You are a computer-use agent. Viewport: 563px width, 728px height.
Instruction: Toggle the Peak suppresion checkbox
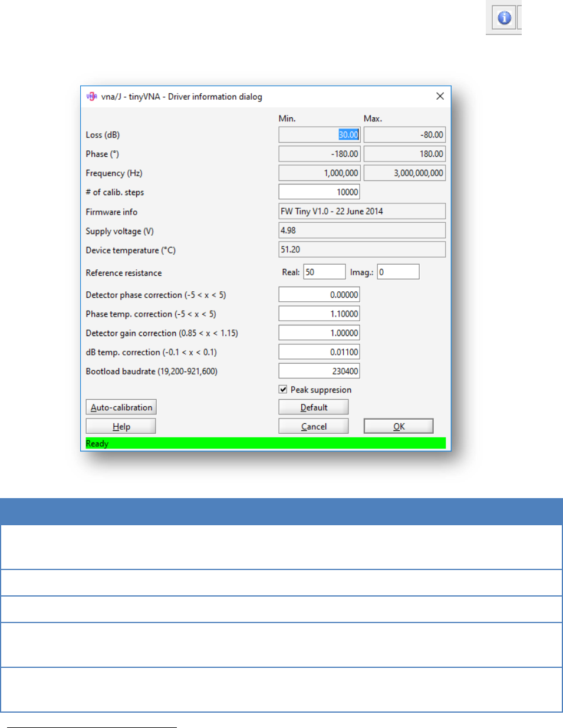[283, 389]
